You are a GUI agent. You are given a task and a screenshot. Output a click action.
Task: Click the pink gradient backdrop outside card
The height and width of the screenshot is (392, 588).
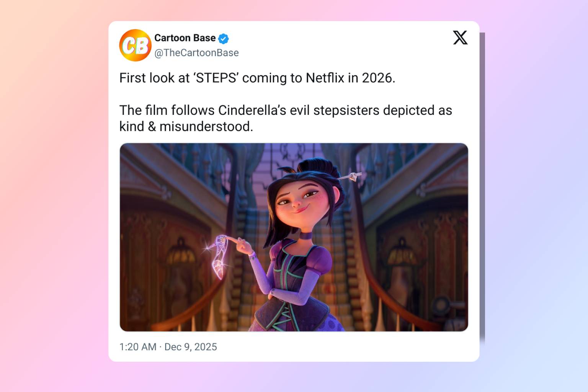pos(54,191)
